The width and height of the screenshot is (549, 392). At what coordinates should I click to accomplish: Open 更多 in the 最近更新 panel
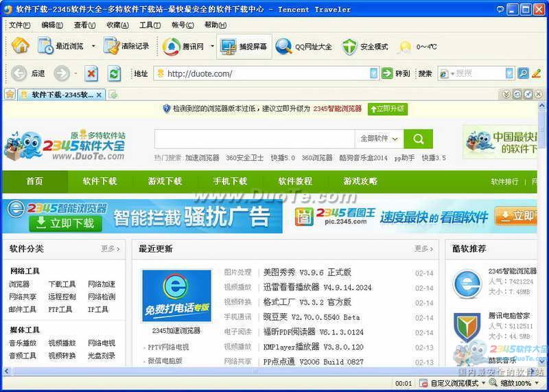pos(423,249)
